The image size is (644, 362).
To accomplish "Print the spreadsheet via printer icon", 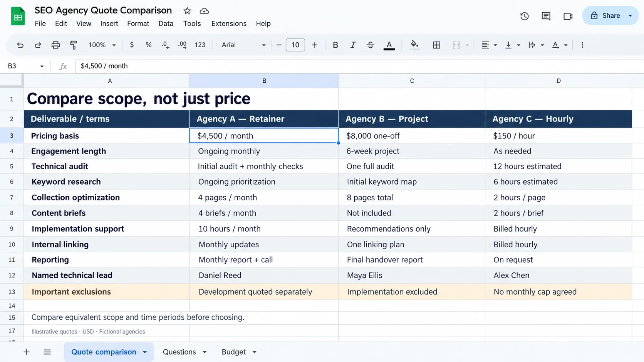I will pyautogui.click(x=55, y=45).
